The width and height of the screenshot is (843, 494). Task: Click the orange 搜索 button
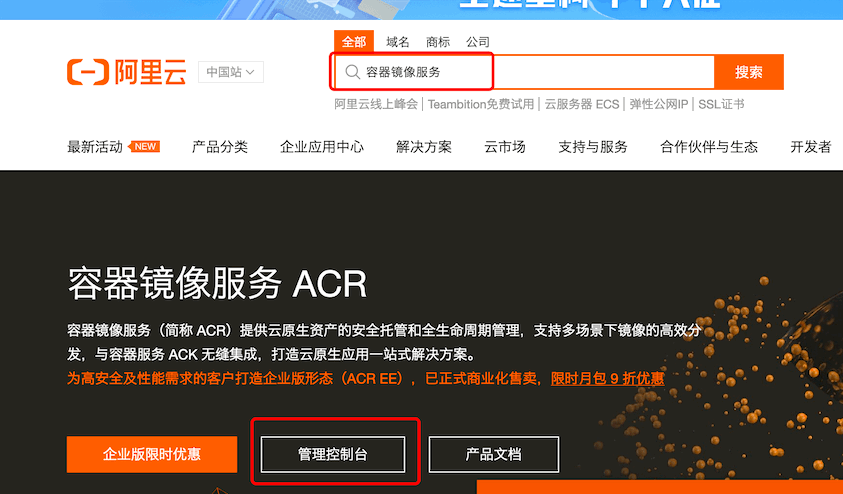tap(749, 72)
